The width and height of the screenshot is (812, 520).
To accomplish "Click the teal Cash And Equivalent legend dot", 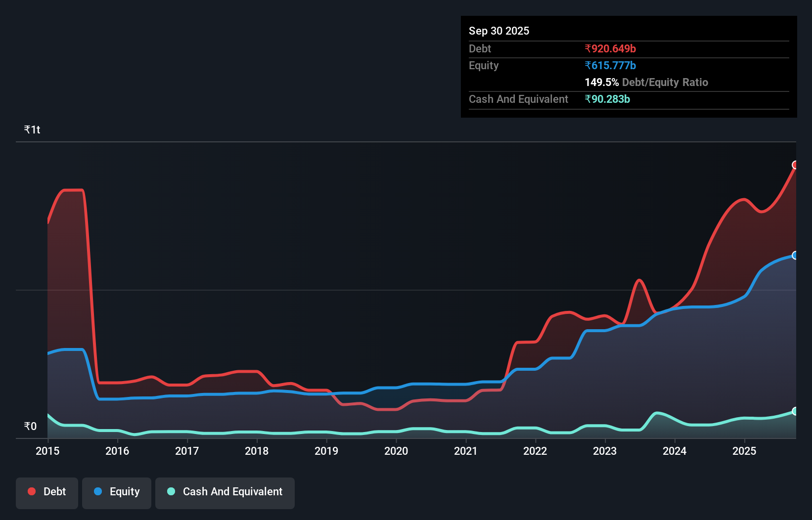I will (170, 492).
